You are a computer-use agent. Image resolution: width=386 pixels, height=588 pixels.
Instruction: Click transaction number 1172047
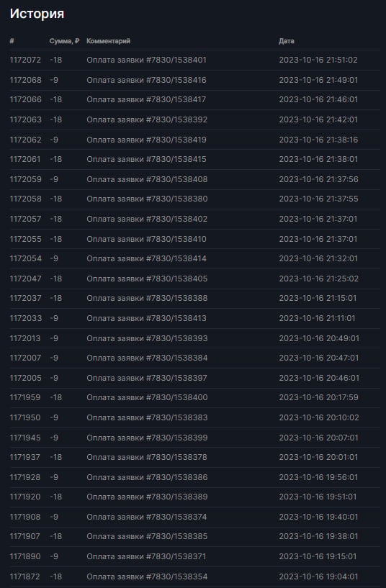pos(25,279)
